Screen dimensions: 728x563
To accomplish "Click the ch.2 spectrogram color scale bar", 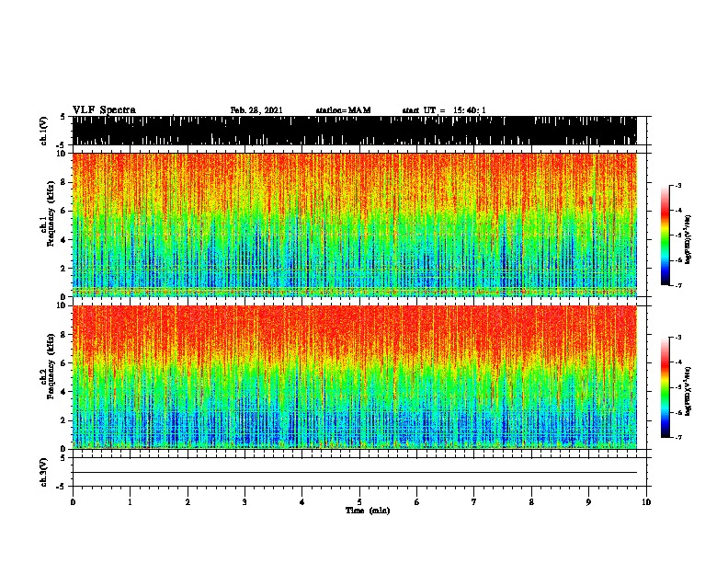I will pyautogui.click(x=665, y=387).
